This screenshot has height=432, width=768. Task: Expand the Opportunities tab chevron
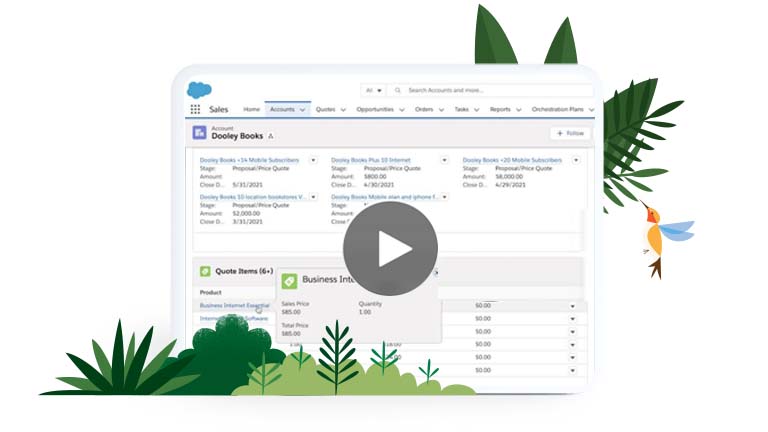click(x=402, y=110)
